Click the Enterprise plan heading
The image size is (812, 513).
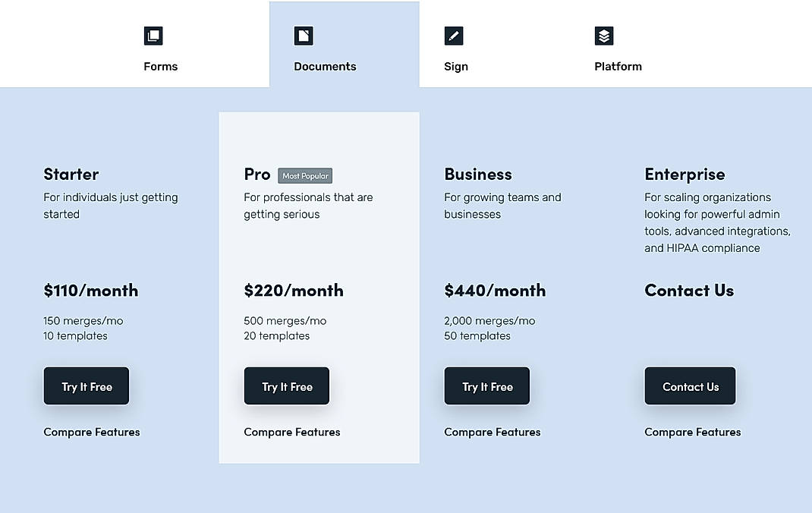685,174
